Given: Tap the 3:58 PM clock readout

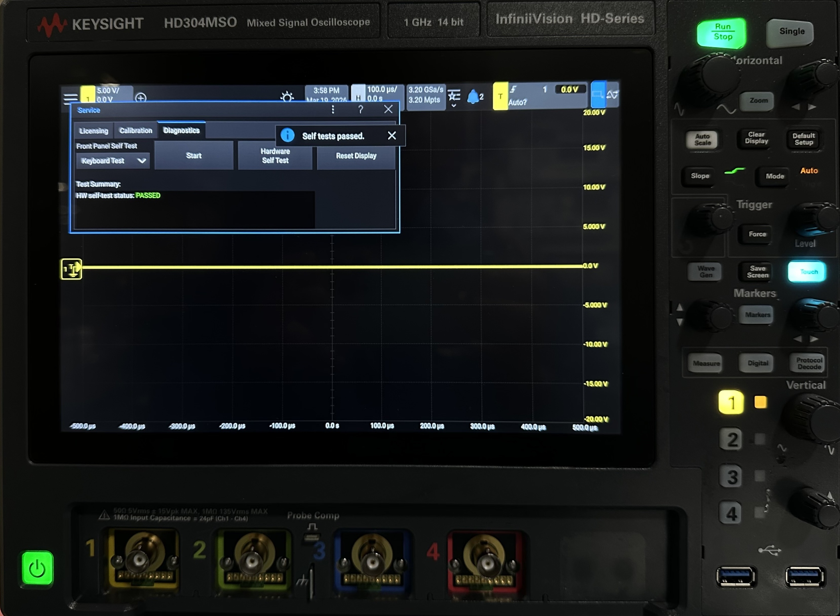Looking at the screenshot, I should click(326, 90).
